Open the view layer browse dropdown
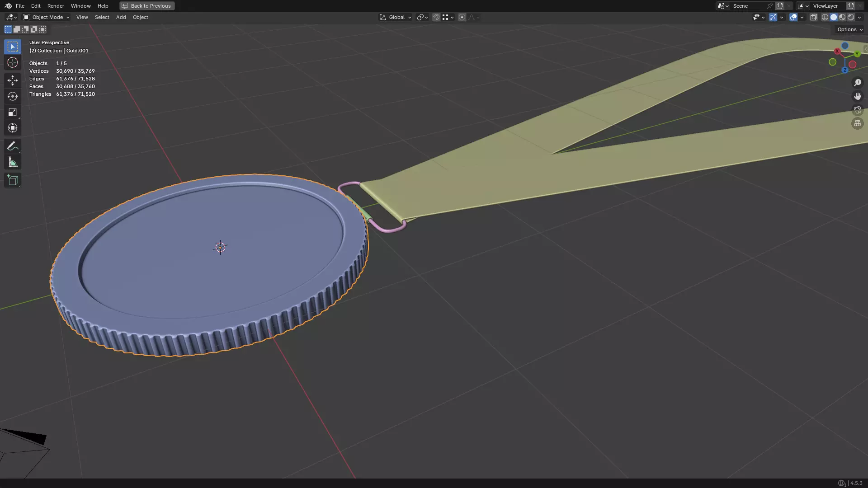Screen dimensions: 868x488 (803, 6)
